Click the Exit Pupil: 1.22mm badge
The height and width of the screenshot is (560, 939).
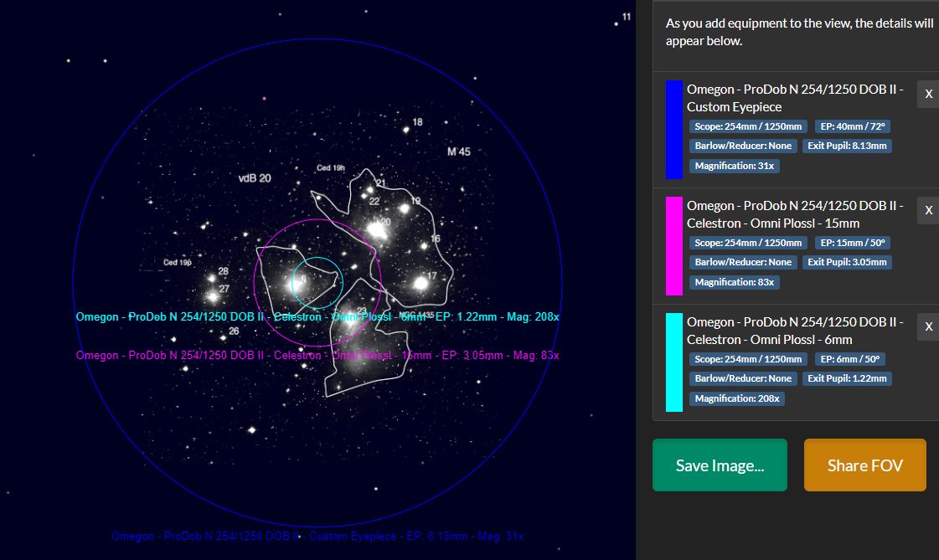(847, 378)
